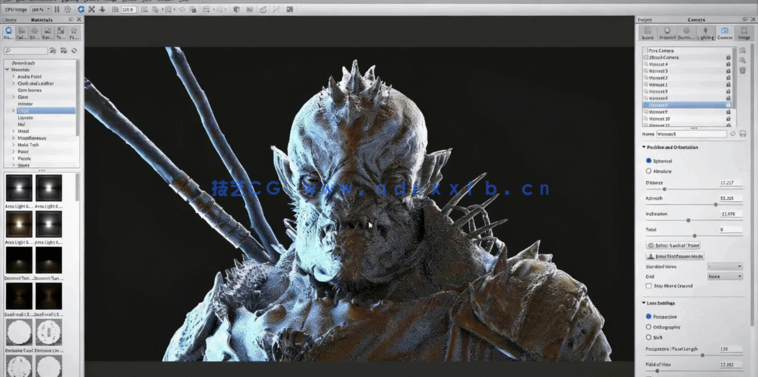
Task: Switch to the Camera tab
Action: (x=725, y=32)
